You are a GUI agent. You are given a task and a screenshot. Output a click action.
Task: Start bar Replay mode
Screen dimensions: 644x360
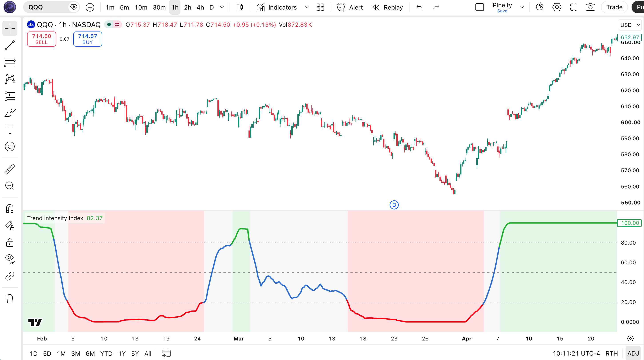coord(388,7)
